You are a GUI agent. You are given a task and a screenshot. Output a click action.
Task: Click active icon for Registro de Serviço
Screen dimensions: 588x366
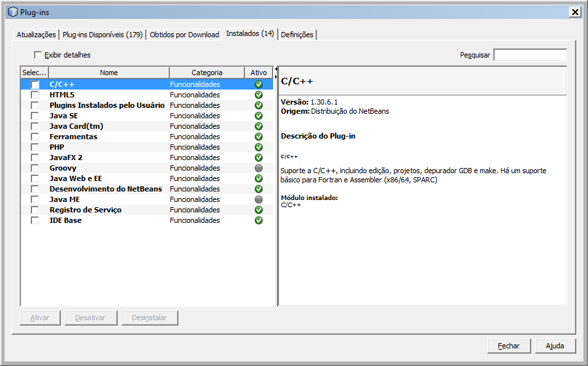coord(258,210)
